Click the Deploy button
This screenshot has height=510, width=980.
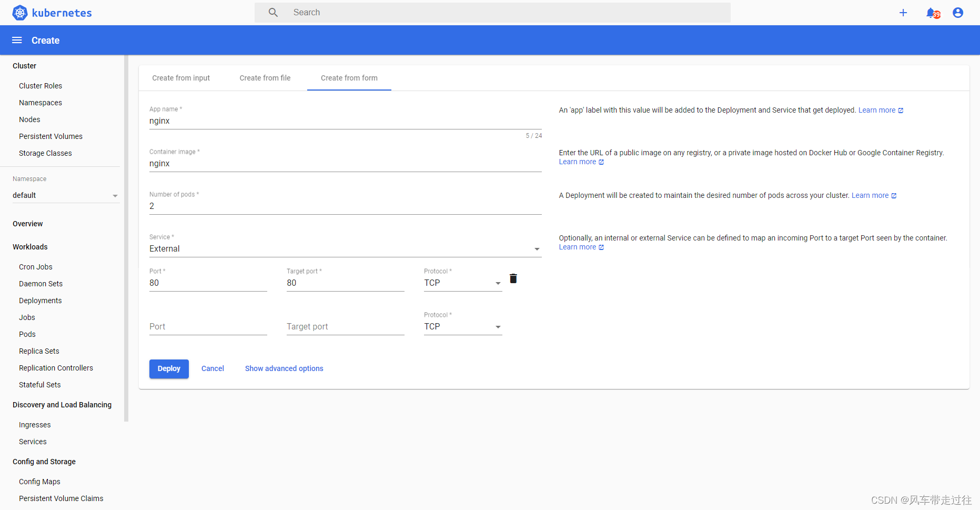click(169, 368)
